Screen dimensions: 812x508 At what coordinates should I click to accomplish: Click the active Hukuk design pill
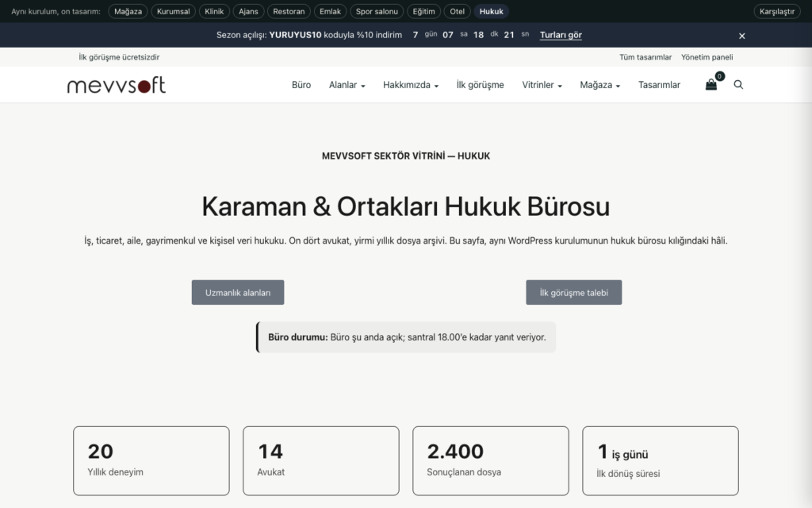[492, 11]
